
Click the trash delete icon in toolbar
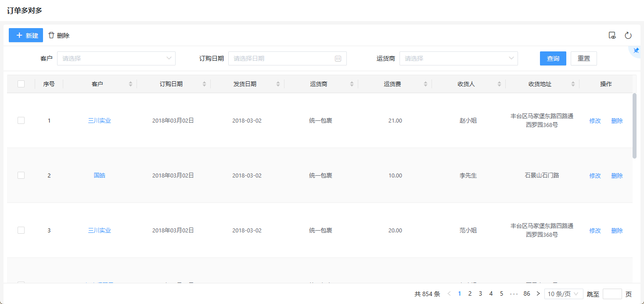[x=52, y=35]
